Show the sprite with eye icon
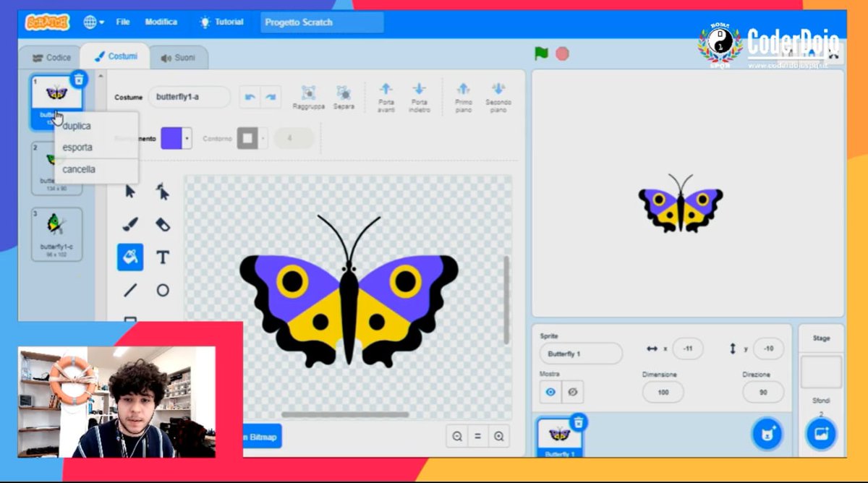The image size is (868, 483). (x=550, y=392)
